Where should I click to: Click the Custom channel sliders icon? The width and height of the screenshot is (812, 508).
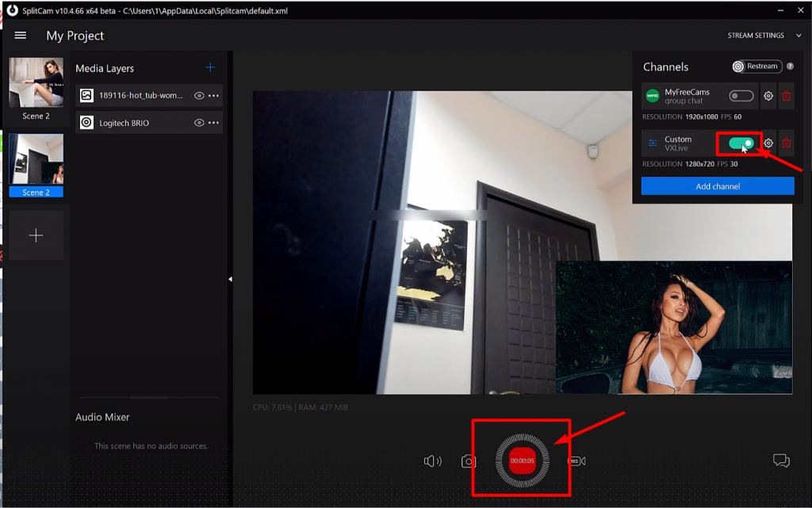[653, 143]
